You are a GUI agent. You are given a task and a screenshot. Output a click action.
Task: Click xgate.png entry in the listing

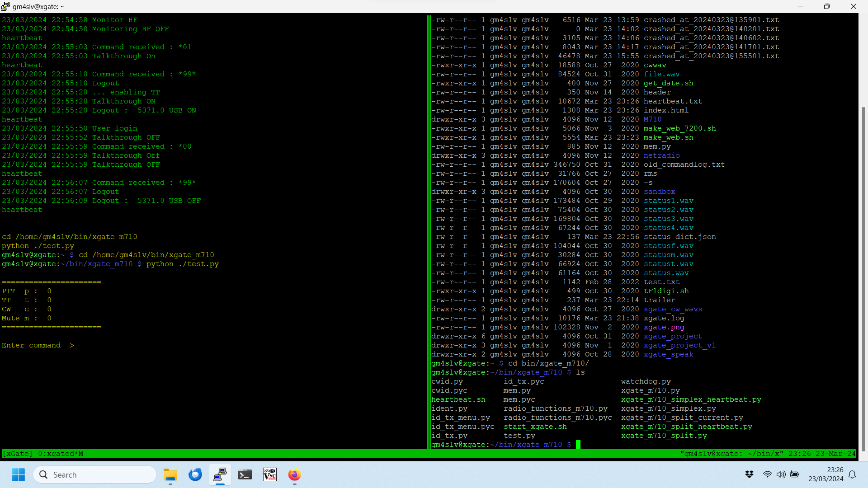(663, 327)
